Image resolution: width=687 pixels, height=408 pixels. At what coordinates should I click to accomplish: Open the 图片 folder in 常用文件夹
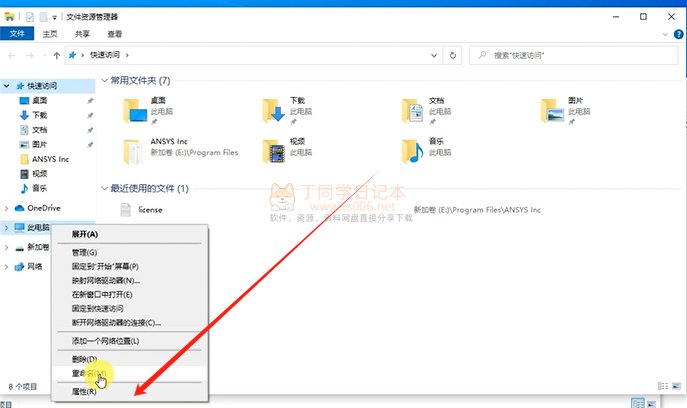pos(565,110)
